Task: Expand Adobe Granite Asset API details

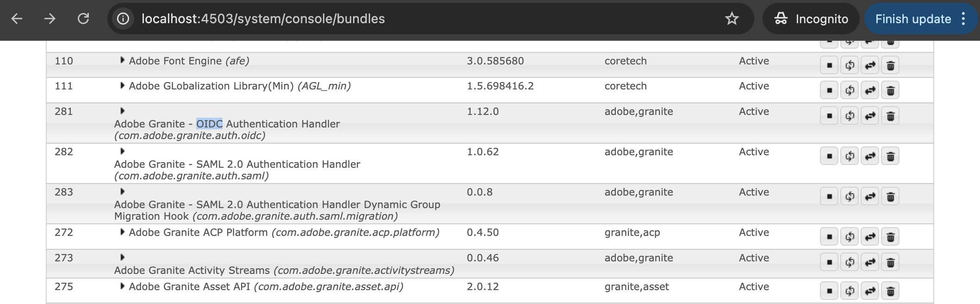Action: tap(122, 286)
